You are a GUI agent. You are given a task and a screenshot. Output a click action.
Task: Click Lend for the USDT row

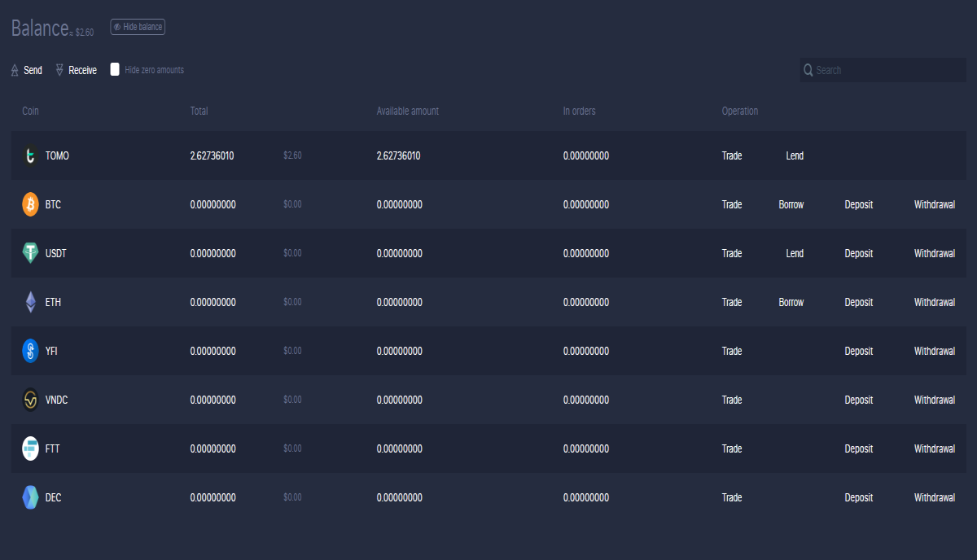pos(795,253)
